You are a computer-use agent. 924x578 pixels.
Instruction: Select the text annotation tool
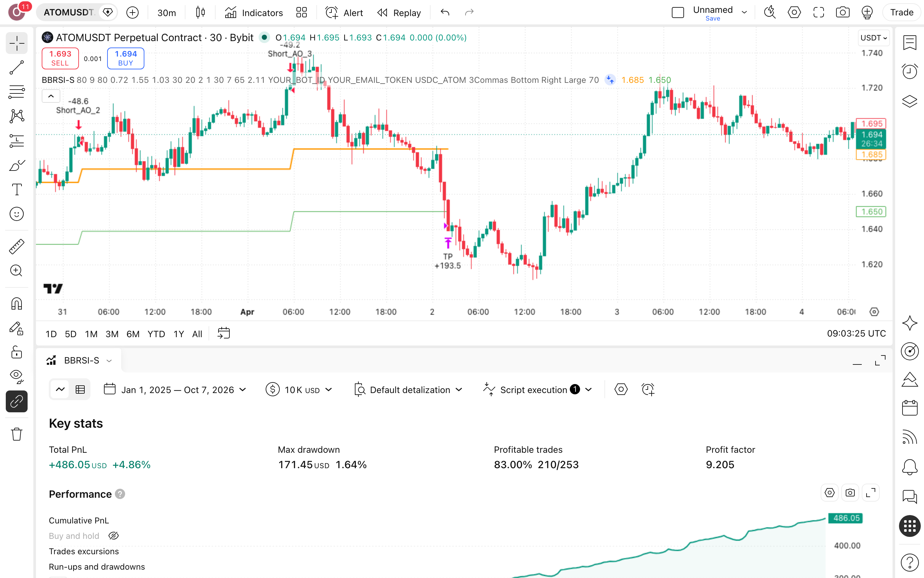pos(16,189)
